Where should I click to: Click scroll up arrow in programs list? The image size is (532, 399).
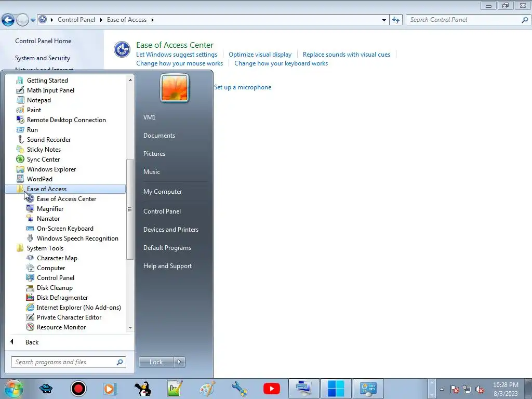(130, 80)
